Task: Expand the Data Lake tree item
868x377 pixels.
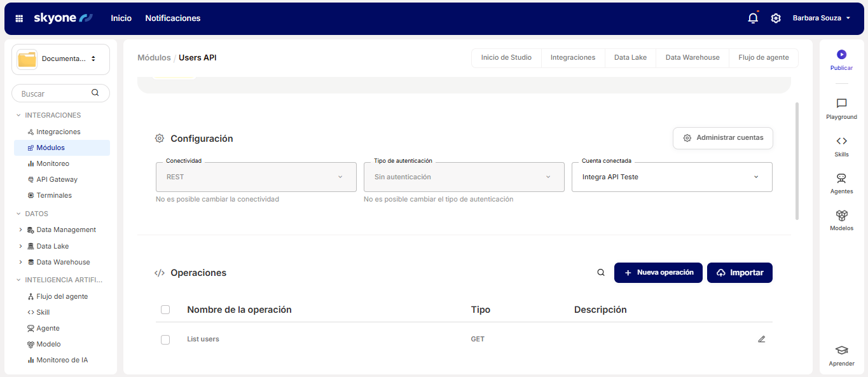Action: point(20,246)
